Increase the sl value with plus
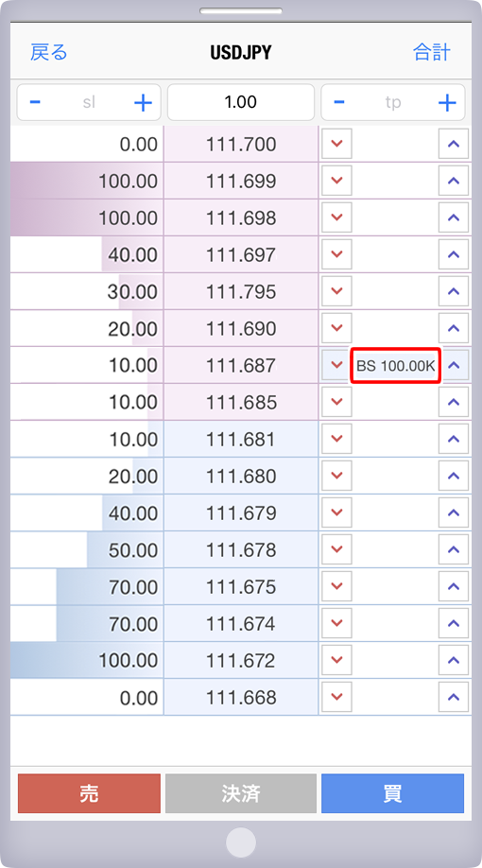The image size is (482, 868). click(144, 102)
